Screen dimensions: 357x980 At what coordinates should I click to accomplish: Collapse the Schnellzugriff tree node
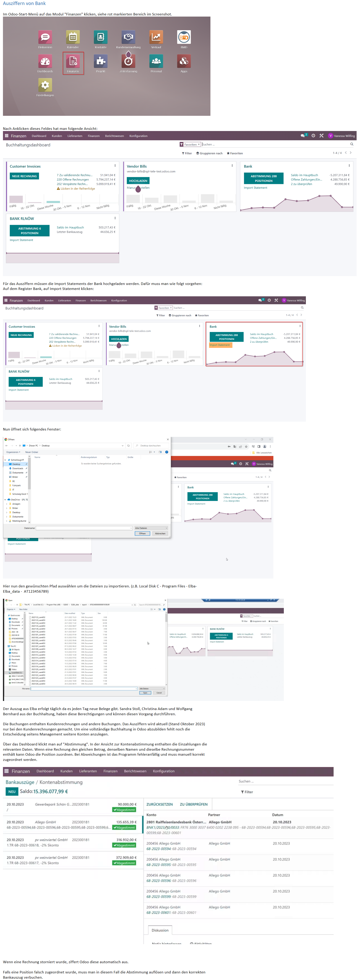pyautogui.click(x=5, y=460)
